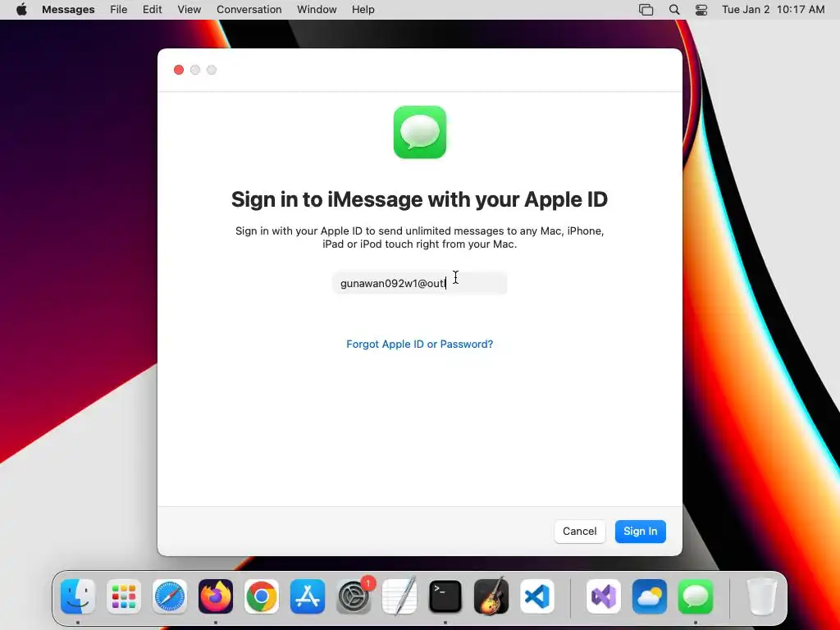
Task: Launch Visual Studio Code from the Dock
Action: (537, 596)
